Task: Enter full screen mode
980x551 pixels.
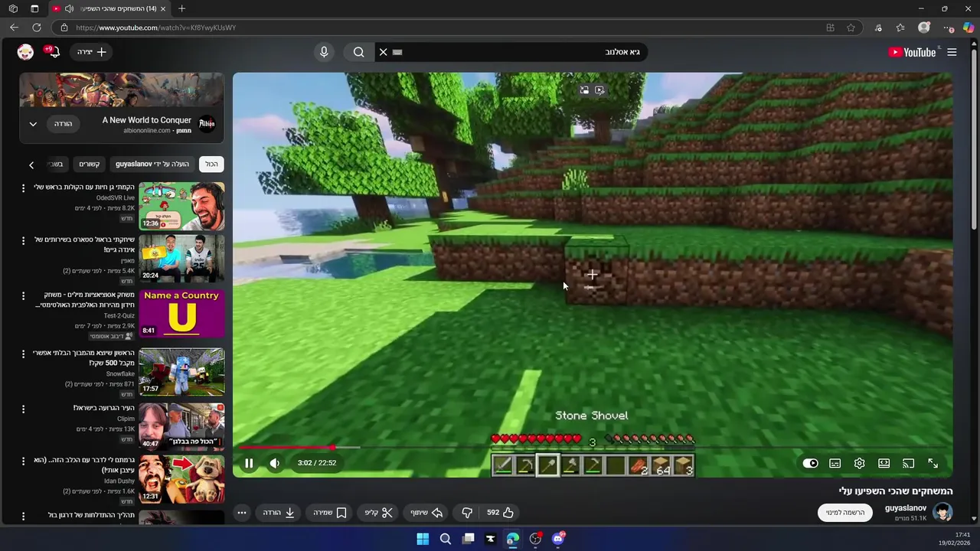Action: (x=933, y=463)
